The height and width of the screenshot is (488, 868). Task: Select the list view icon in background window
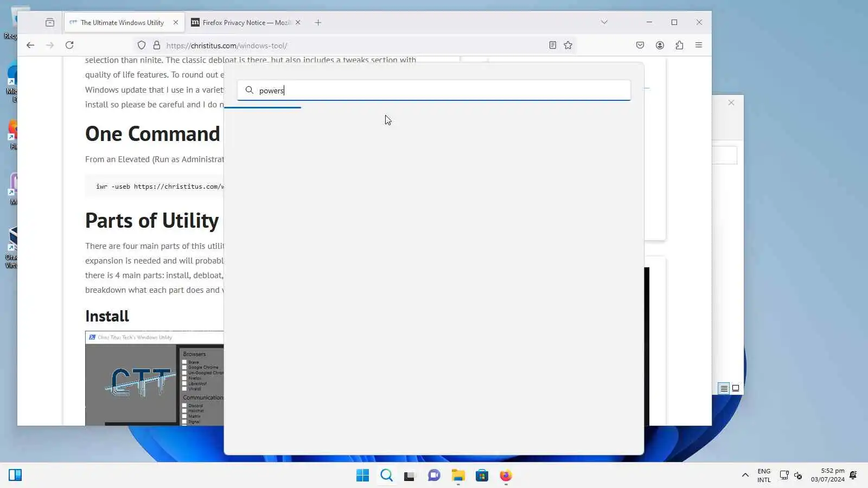pos(724,388)
